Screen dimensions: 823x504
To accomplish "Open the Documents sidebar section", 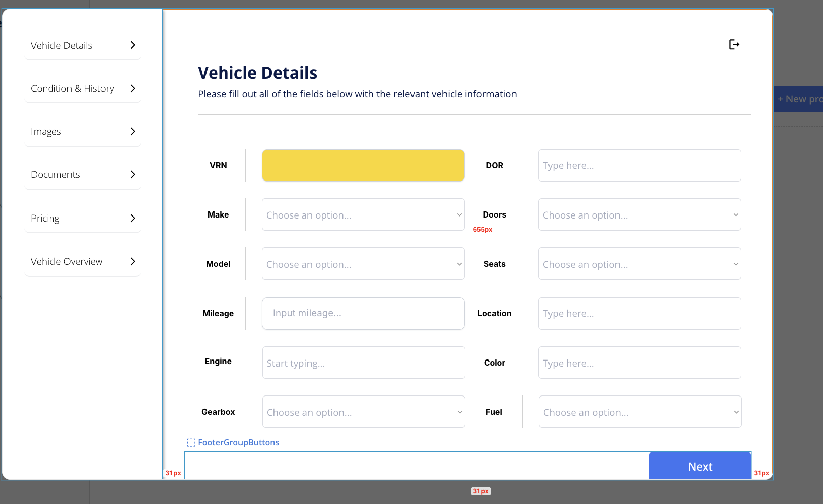I will click(83, 174).
